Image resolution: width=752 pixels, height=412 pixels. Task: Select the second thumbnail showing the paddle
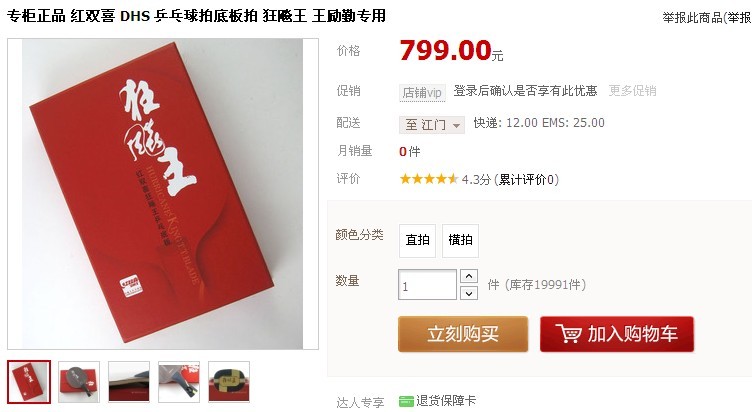click(x=79, y=381)
